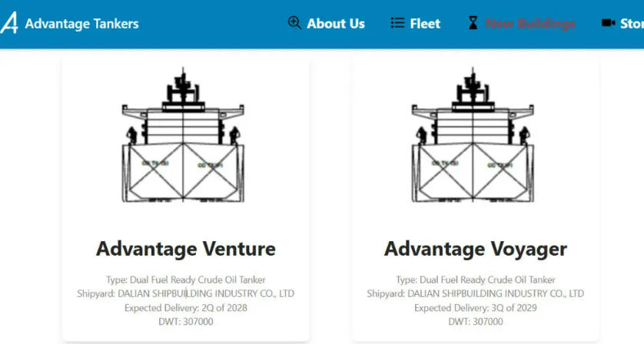Select the New Buildings menu item
The image size is (644, 344).
(x=529, y=24)
